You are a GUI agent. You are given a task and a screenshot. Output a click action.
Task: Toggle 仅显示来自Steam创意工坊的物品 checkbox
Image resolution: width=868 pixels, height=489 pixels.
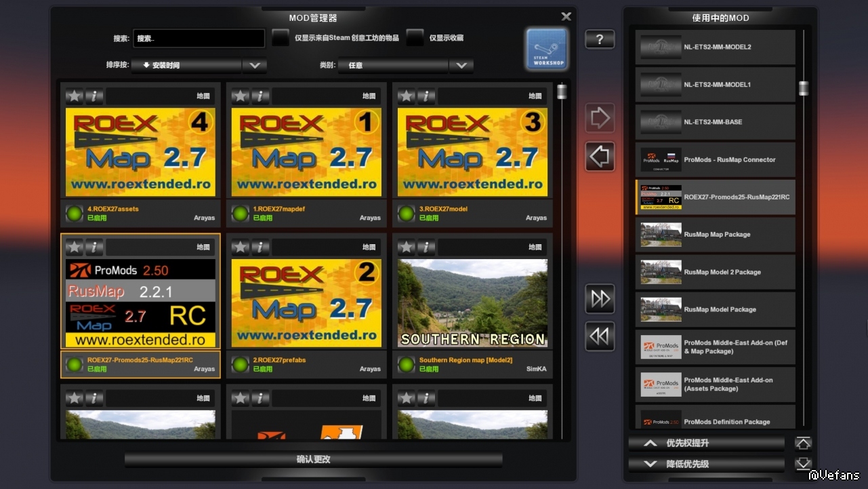[281, 38]
